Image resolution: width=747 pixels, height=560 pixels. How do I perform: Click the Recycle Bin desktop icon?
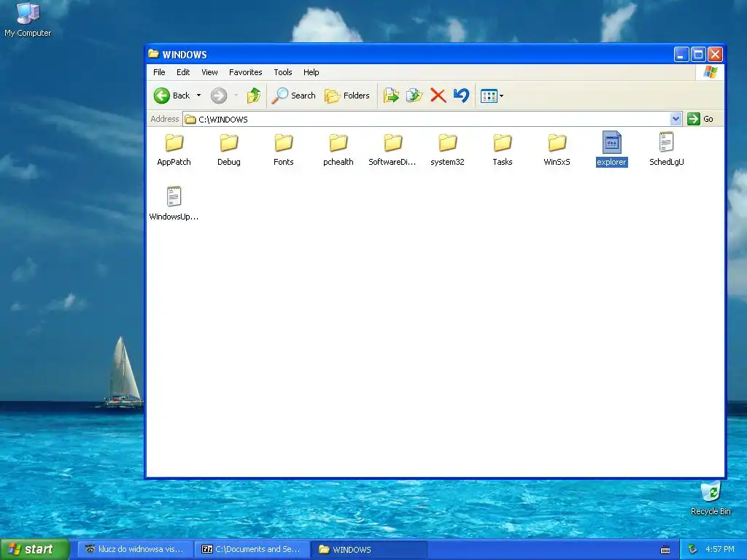(711, 499)
